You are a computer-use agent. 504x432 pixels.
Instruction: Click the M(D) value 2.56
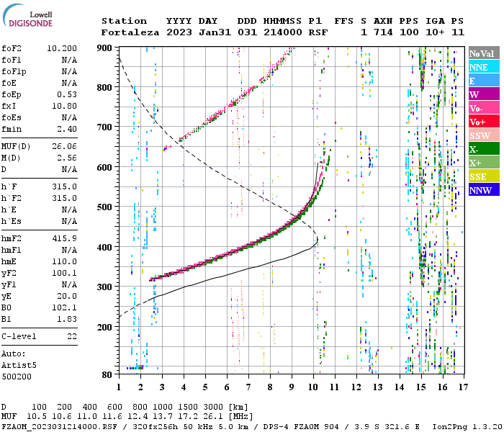(x=67, y=158)
